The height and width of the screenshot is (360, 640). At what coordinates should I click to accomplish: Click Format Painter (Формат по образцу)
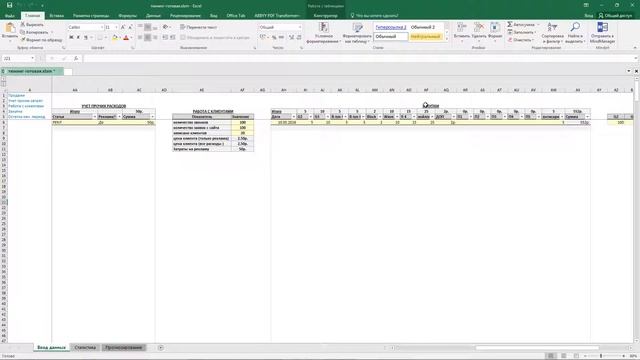(42, 40)
